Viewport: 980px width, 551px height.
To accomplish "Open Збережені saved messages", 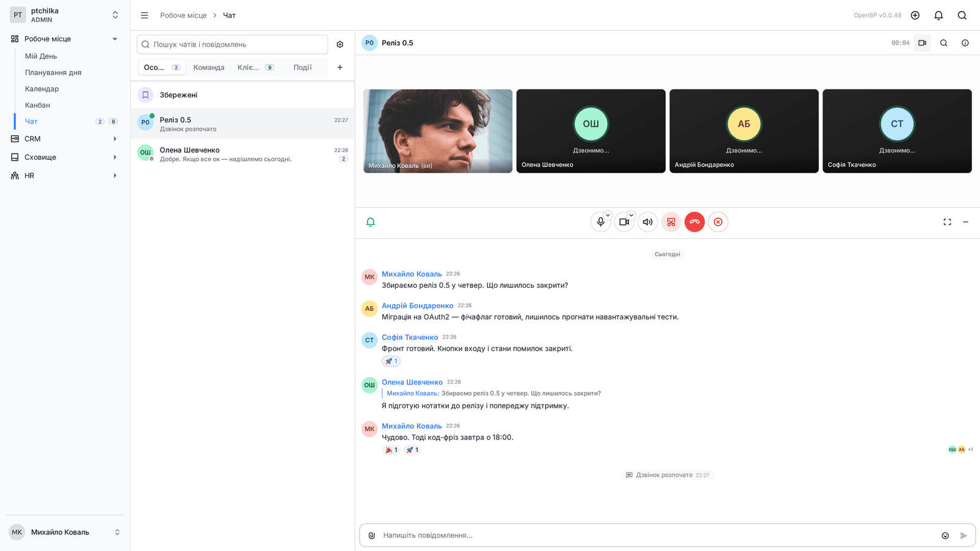I will (x=243, y=95).
